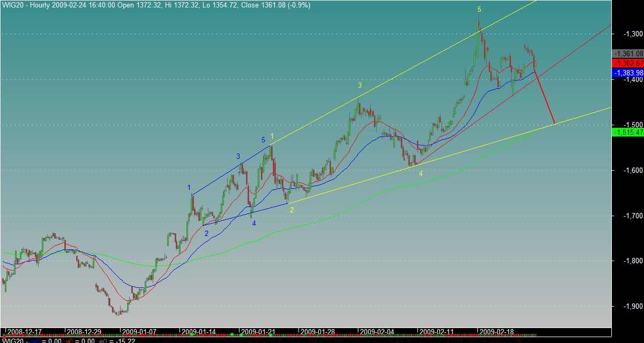644x343 pixels.
Task: Click the red 1,362.67 moving average label
Action: pos(627,63)
